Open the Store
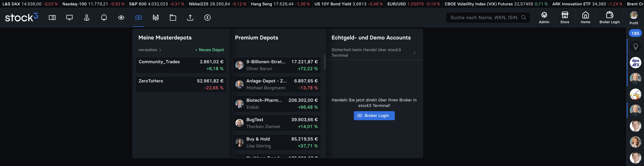Viewport: 644px width, 166px height. [565, 17]
